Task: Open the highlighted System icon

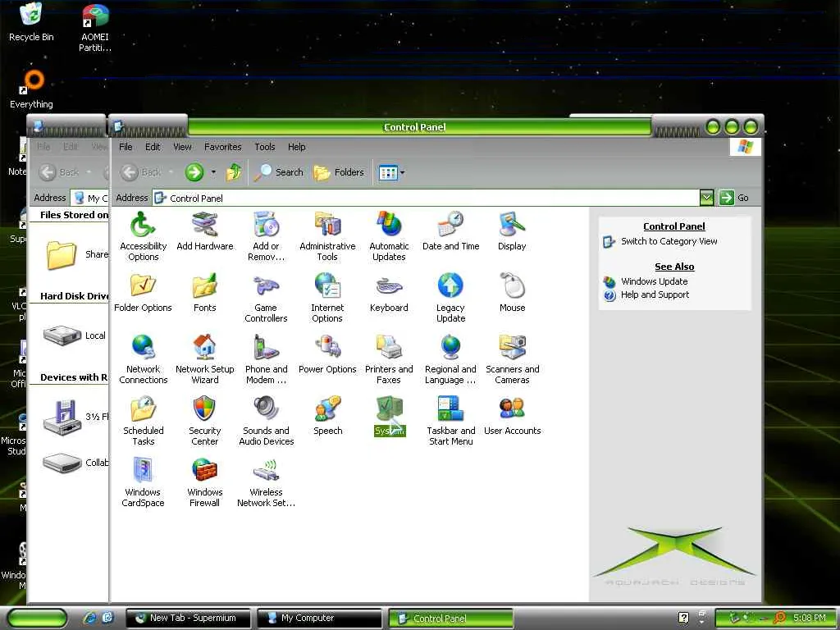Action: tap(390, 416)
